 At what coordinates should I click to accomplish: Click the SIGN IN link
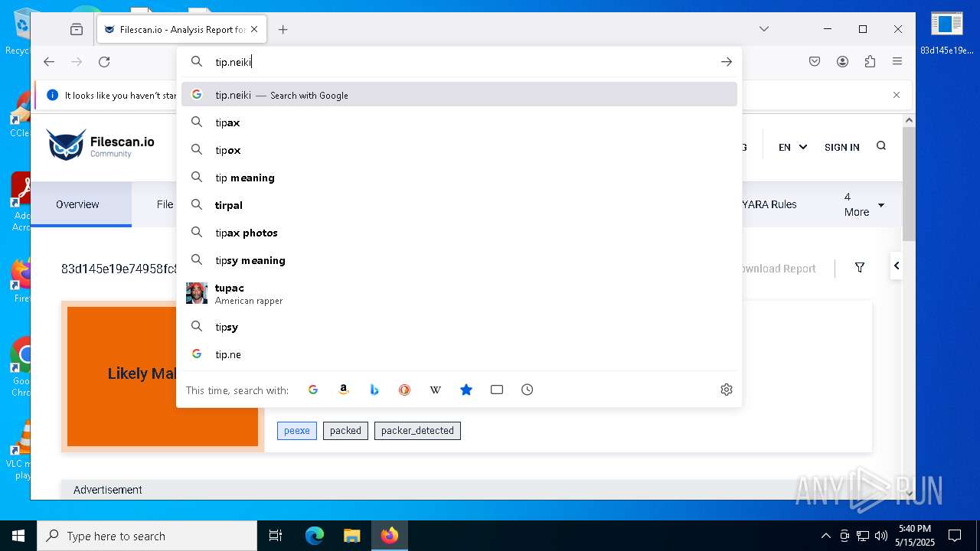tap(842, 147)
